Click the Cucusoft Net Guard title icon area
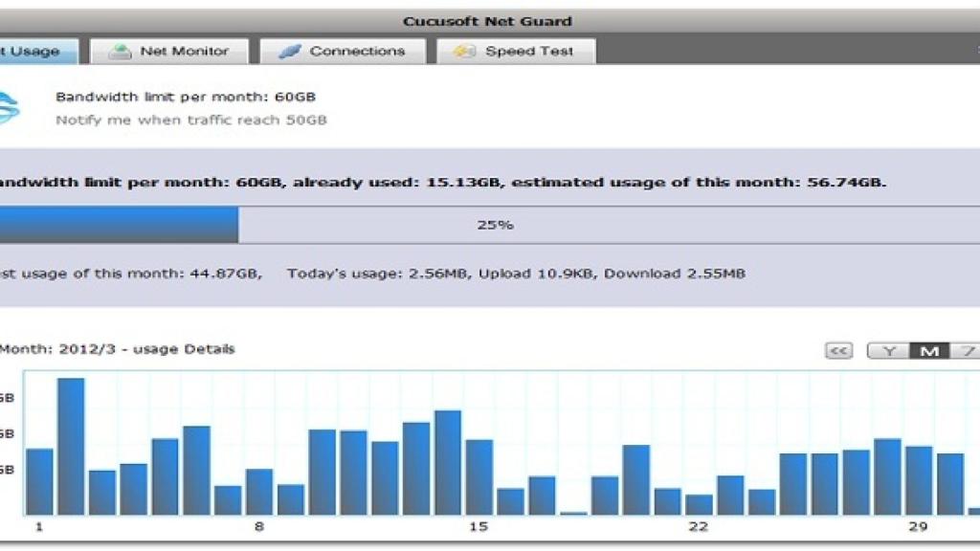The width and height of the screenshot is (980, 551). click(490, 20)
